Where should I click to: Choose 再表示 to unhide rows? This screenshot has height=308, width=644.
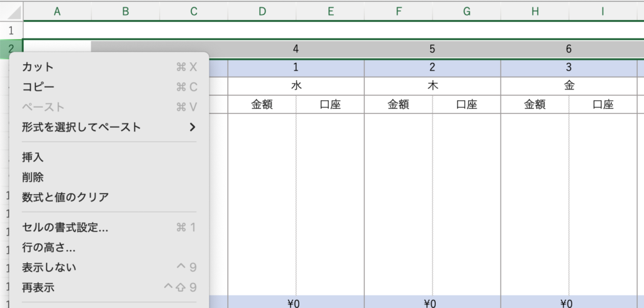38,288
